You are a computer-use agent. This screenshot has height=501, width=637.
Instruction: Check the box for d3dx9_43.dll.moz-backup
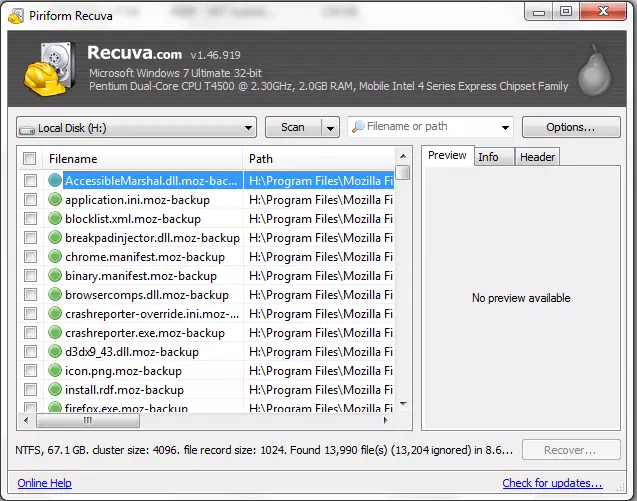point(30,351)
